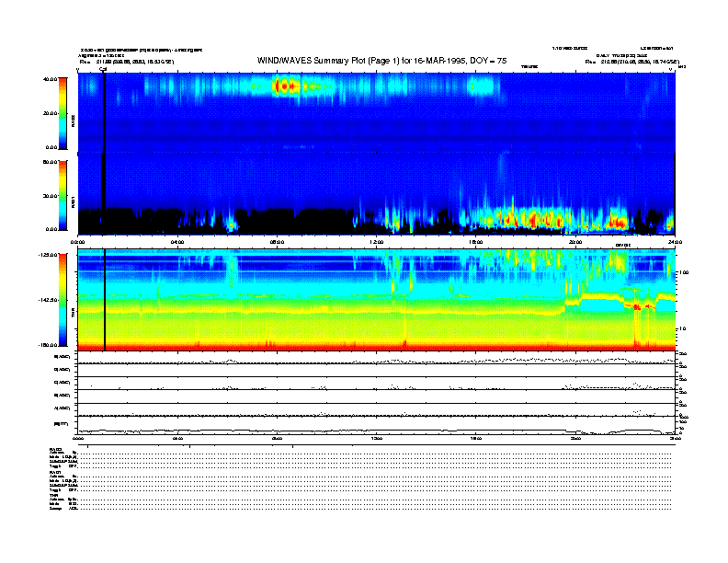Click the red burst near 08:00 in the top spectrogram
This screenshot has height=563, width=728.
pos(285,86)
